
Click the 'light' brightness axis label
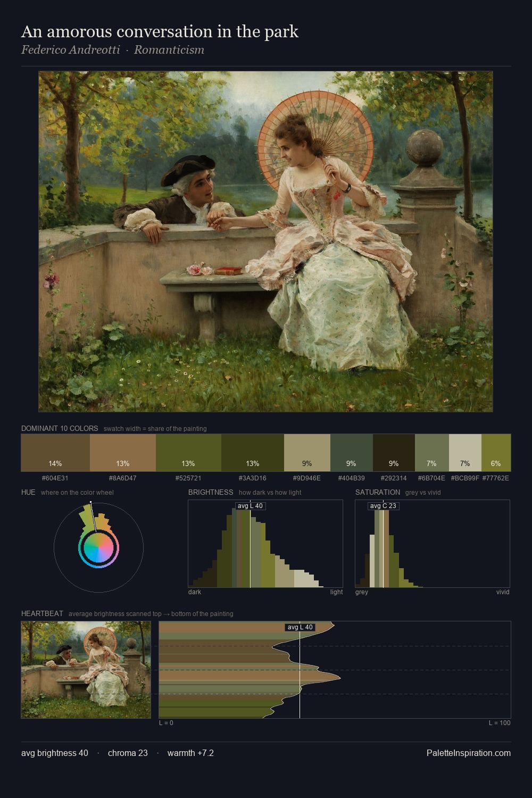pyautogui.click(x=337, y=592)
